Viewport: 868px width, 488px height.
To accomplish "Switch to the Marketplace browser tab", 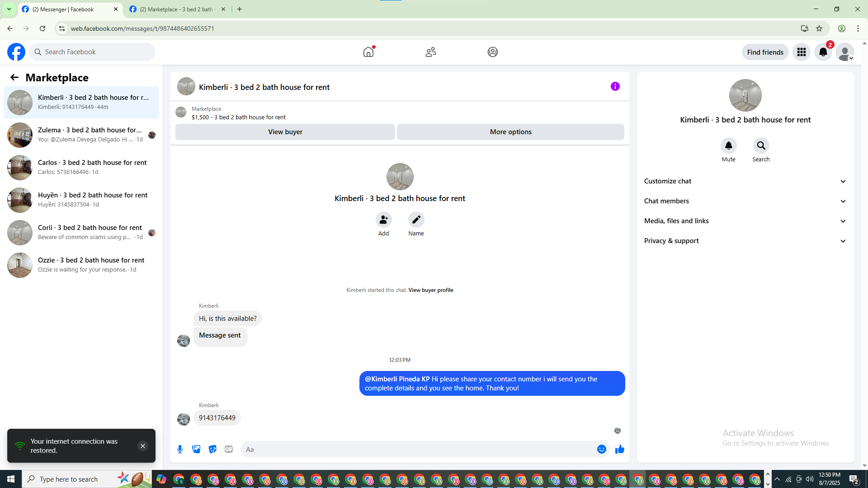I will [176, 9].
